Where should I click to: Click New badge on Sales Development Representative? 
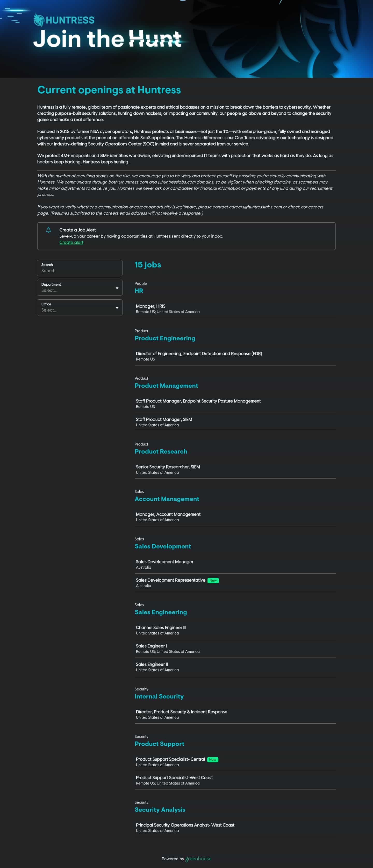point(213,580)
